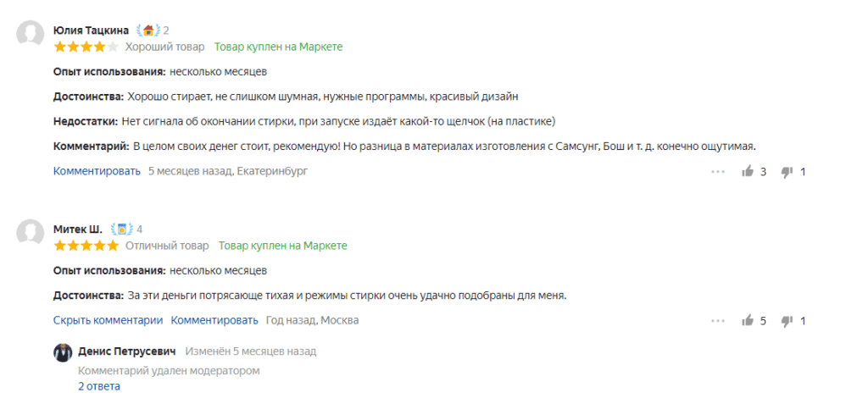Open Денис Петрусевич's commenter name
This screenshot has width=868, height=404.
click(127, 351)
